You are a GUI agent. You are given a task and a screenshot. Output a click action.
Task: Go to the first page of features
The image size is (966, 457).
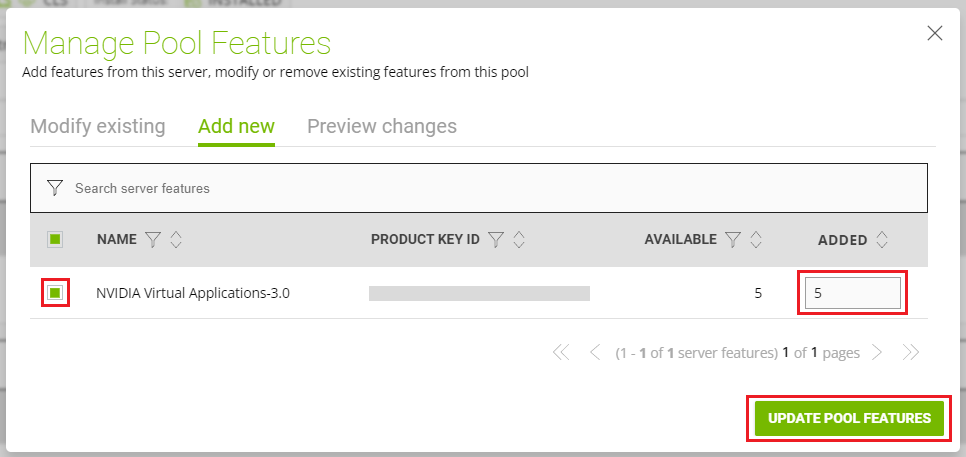[x=560, y=352]
